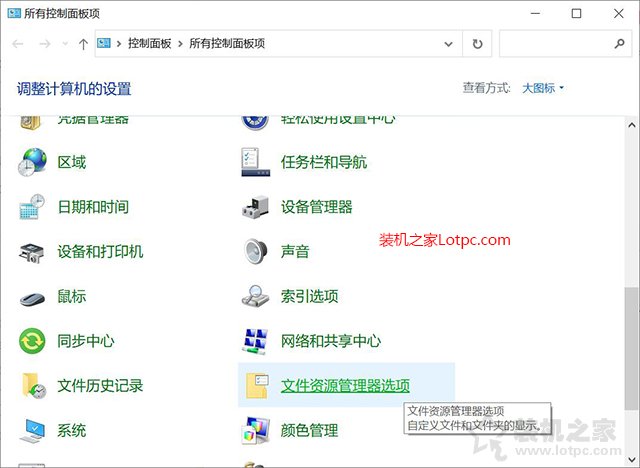Open the 颜色管理 color monitor icon
640x468 pixels.
(x=256, y=430)
